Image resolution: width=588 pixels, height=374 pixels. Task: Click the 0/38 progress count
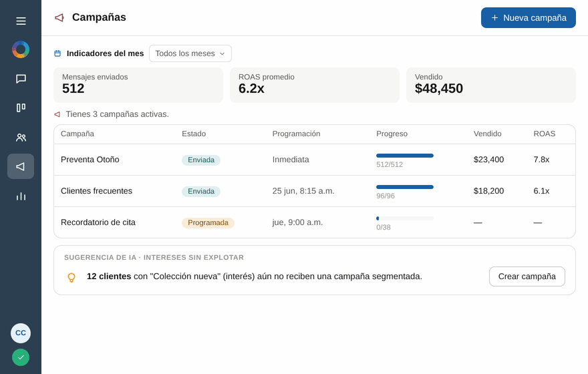384,228
